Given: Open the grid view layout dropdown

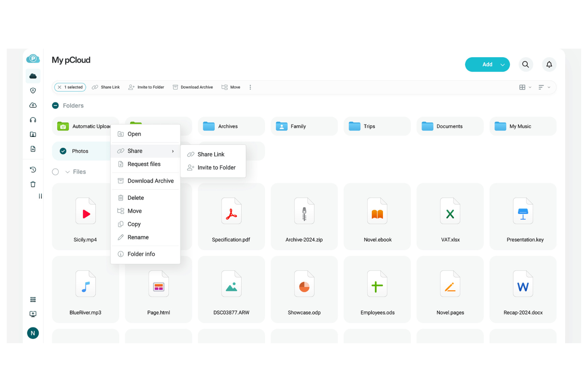Looking at the screenshot, I should point(525,87).
